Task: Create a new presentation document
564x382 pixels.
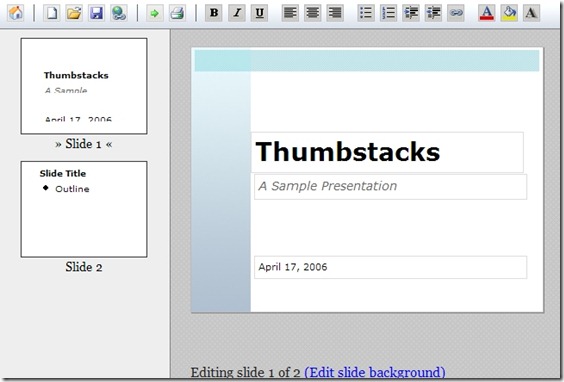Action: point(52,13)
